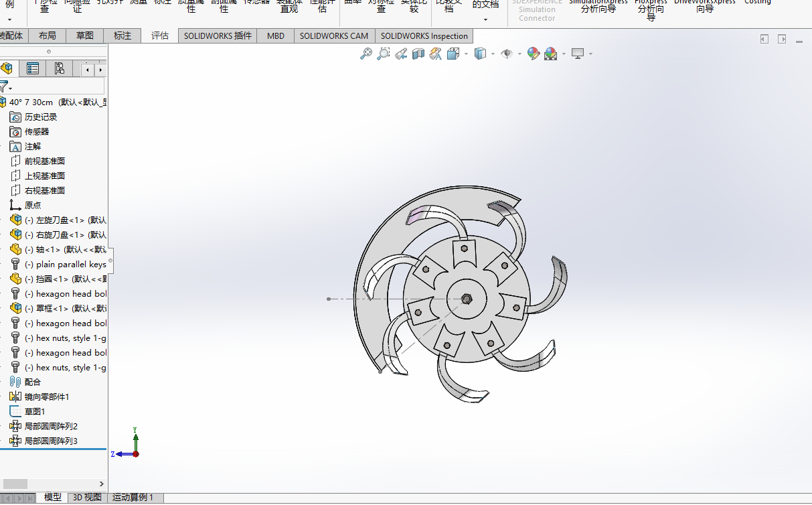Open the SOLIDWORKS 插件 tab
This screenshot has height=505, width=812.
coord(218,36)
